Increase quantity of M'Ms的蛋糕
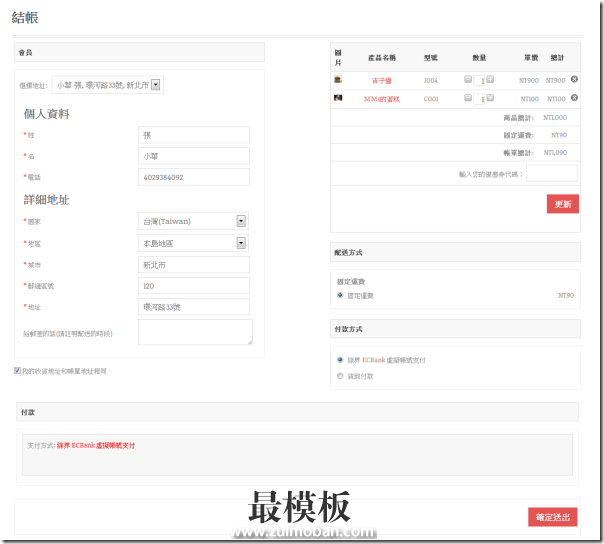 490,98
